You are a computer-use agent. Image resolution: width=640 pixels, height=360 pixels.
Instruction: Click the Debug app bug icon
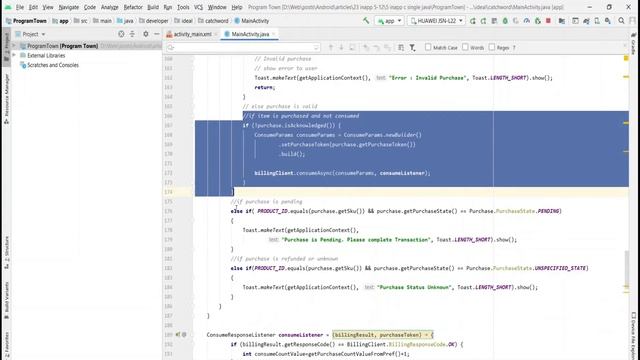point(505,20)
